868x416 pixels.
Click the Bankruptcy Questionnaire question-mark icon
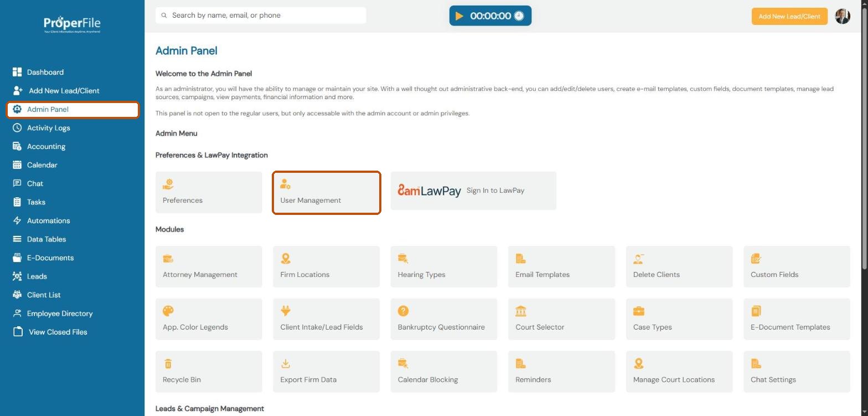point(404,311)
